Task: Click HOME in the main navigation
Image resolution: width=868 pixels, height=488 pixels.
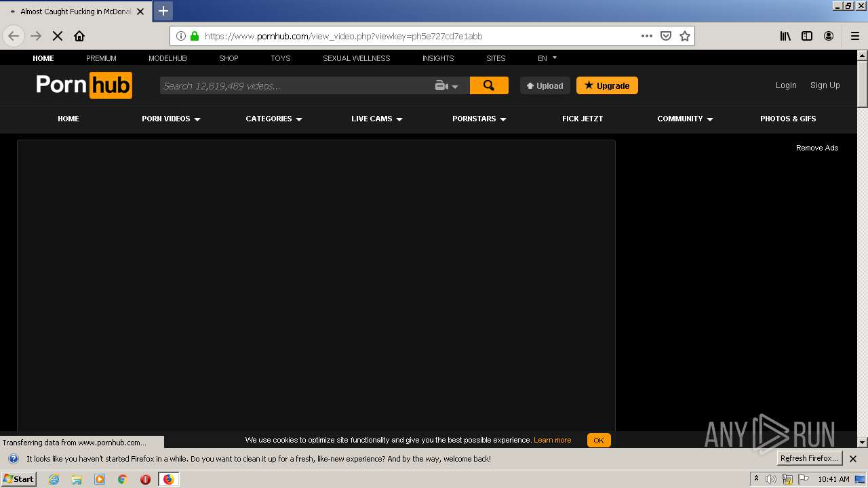Action: (x=68, y=119)
